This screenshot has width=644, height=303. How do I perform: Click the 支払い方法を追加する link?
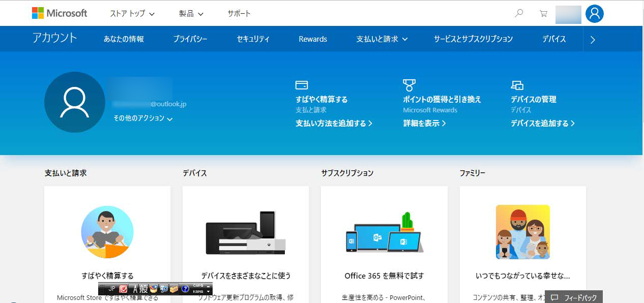(x=334, y=124)
